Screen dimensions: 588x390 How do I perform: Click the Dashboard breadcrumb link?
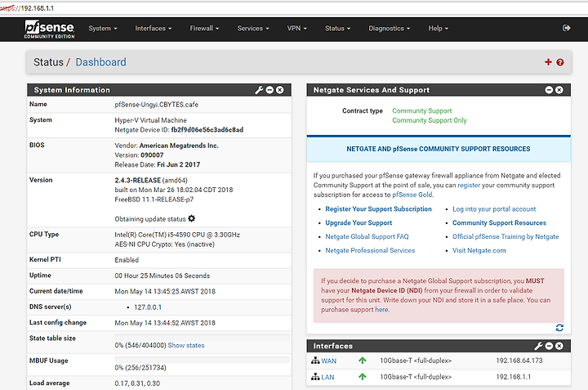click(101, 62)
